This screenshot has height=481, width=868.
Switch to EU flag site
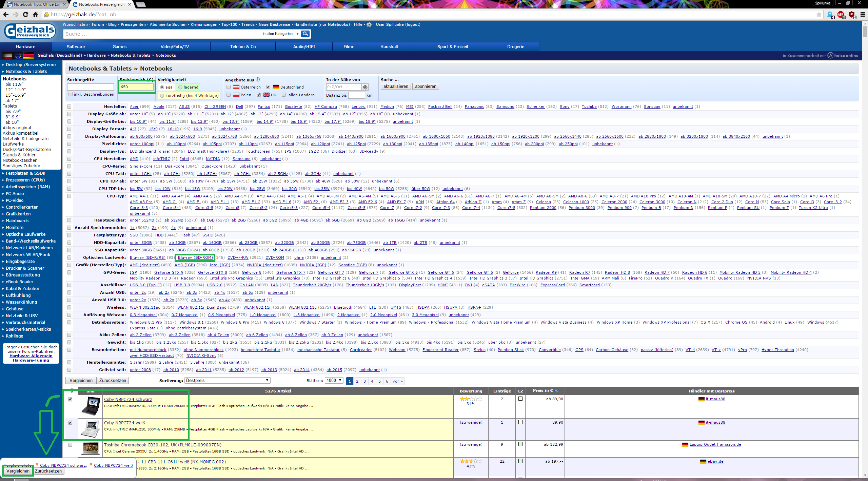click(18, 55)
